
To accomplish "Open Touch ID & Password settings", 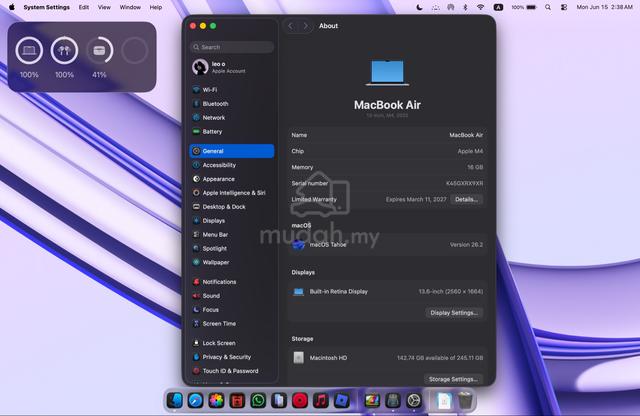I will 231,371.
